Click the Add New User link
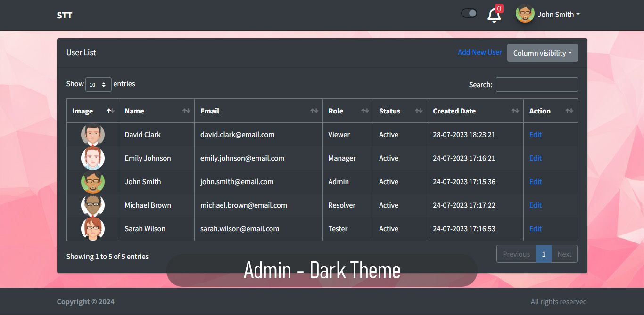 point(479,52)
